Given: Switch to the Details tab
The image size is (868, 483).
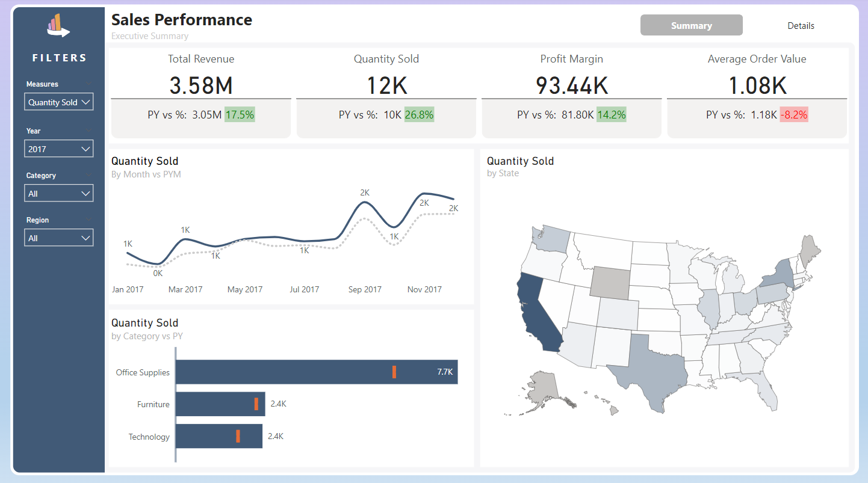Looking at the screenshot, I should pyautogui.click(x=801, y=25).
